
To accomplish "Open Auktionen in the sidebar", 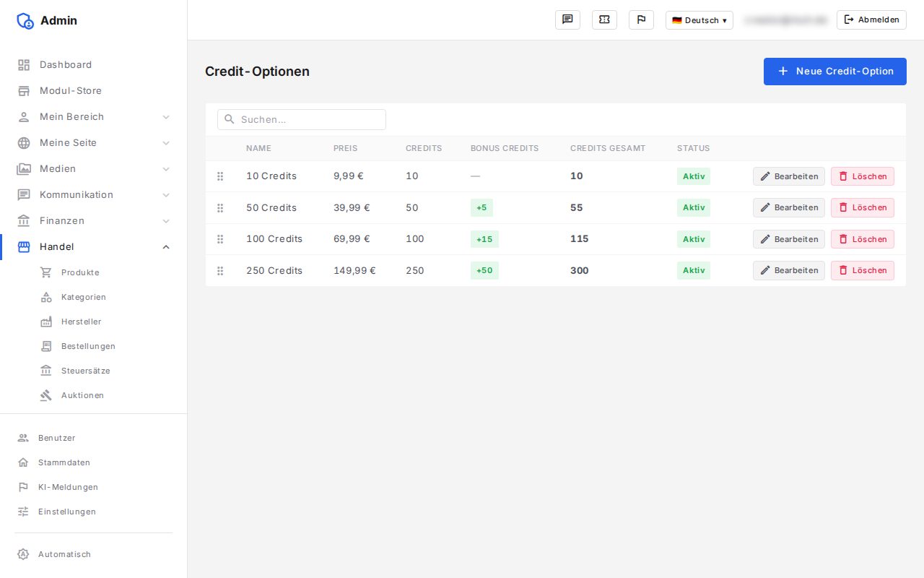I will 93,395.
